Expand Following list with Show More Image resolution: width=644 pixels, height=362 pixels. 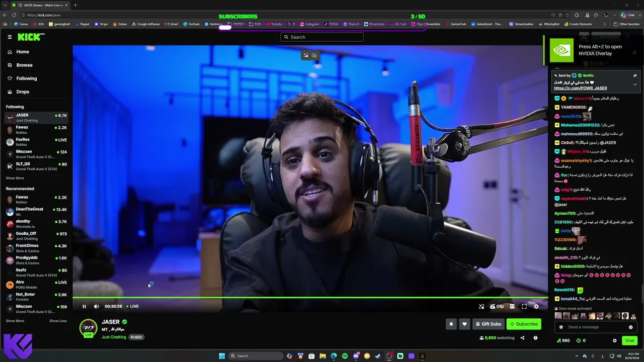[15, 178]
